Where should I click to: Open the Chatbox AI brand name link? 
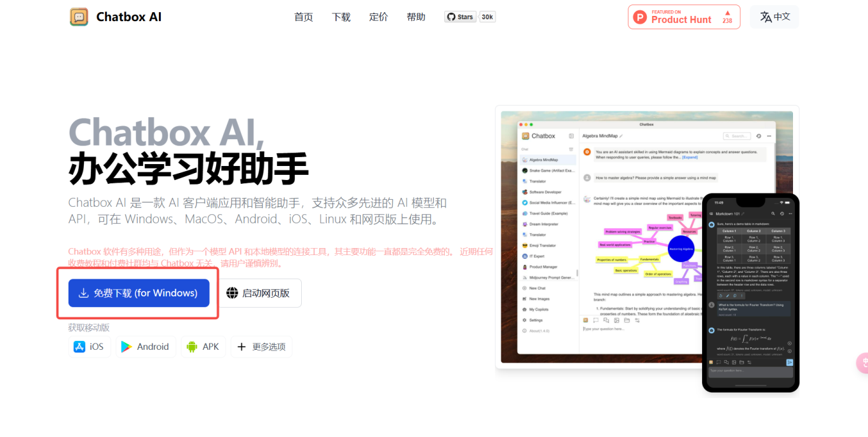(129, 17)
